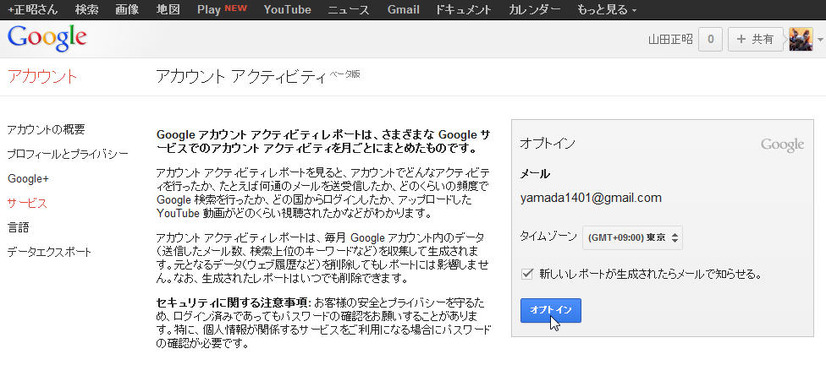This screenshot has width=826, height=376.
Task: Select データエクスポート in the sidebar
Action: (49, 252)
